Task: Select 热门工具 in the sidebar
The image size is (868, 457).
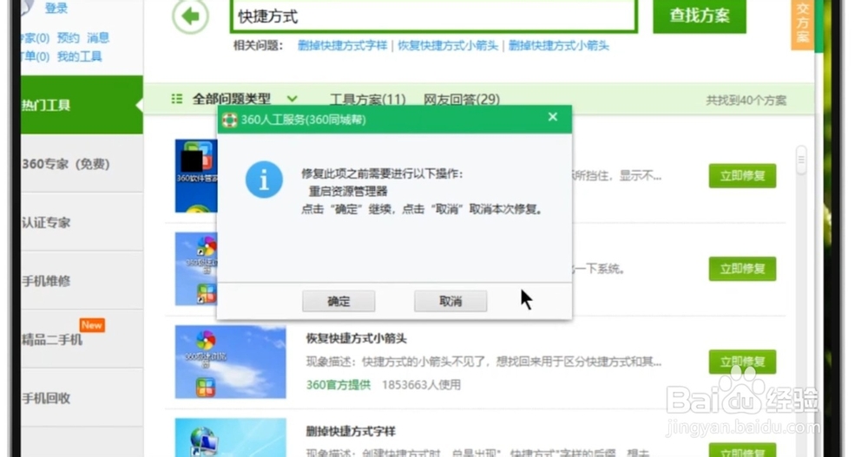Action: coord(81,105)
